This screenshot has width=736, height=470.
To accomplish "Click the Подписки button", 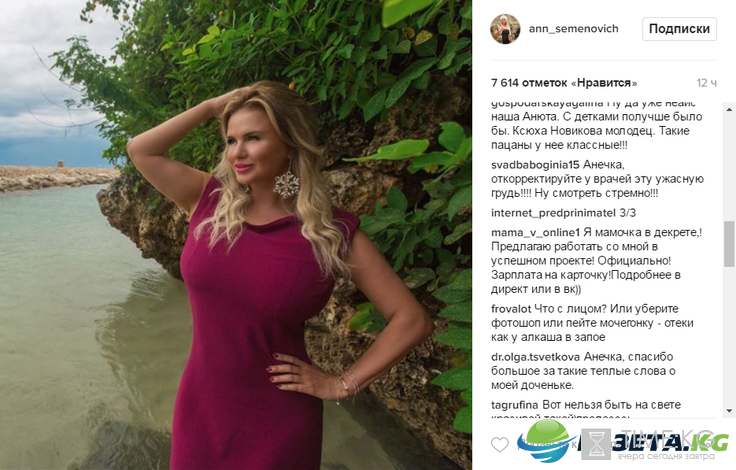I will [x=679, y=29].
